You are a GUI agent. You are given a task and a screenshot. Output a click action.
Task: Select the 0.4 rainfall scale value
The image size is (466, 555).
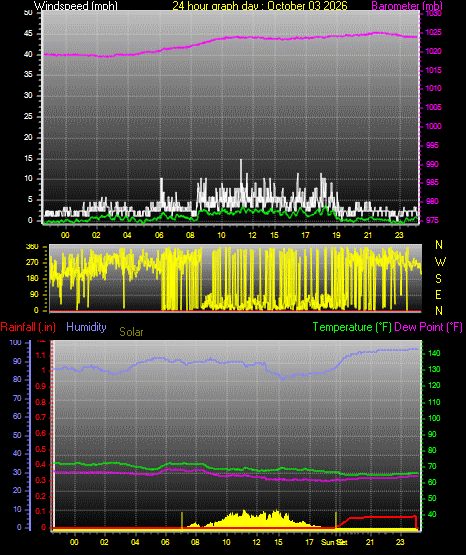coord(41,465)
